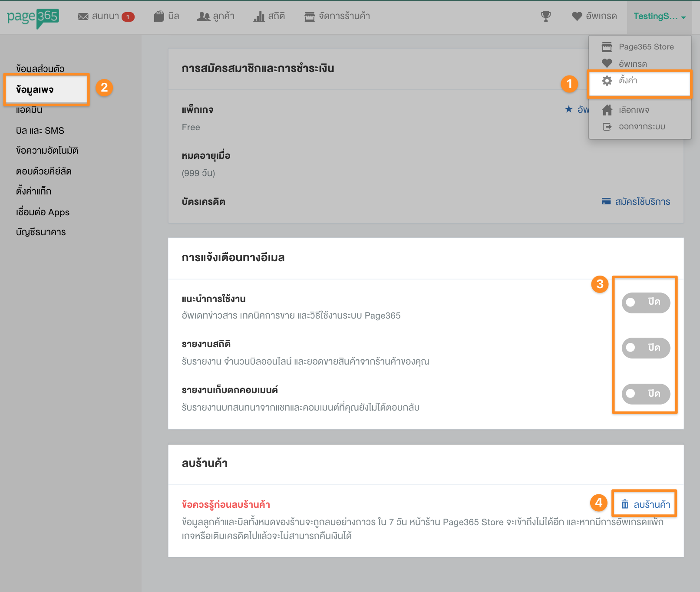Viewport: 700px width, 592px height.
Task: Toggle the usage tips email switch
Action: click(645, 302)
